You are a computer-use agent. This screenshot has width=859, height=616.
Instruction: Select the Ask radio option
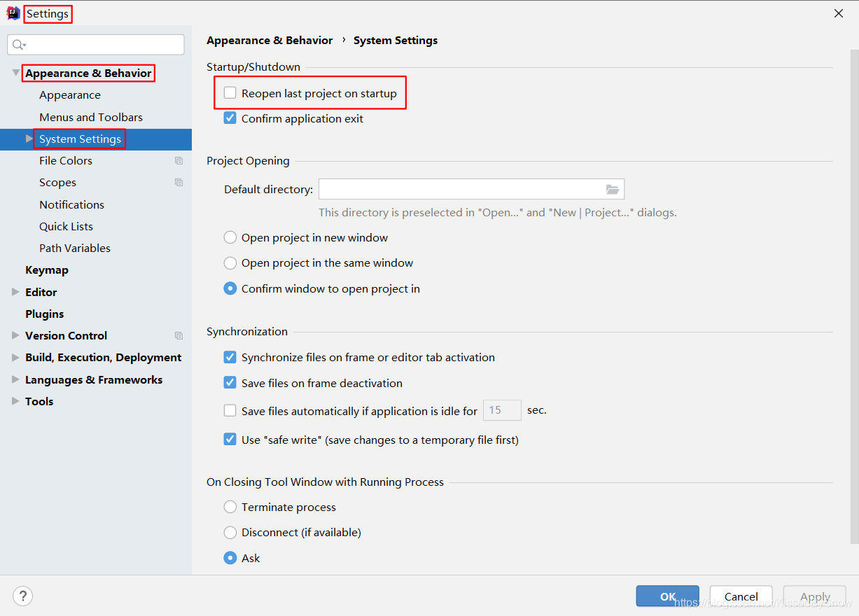pos(230,558)
